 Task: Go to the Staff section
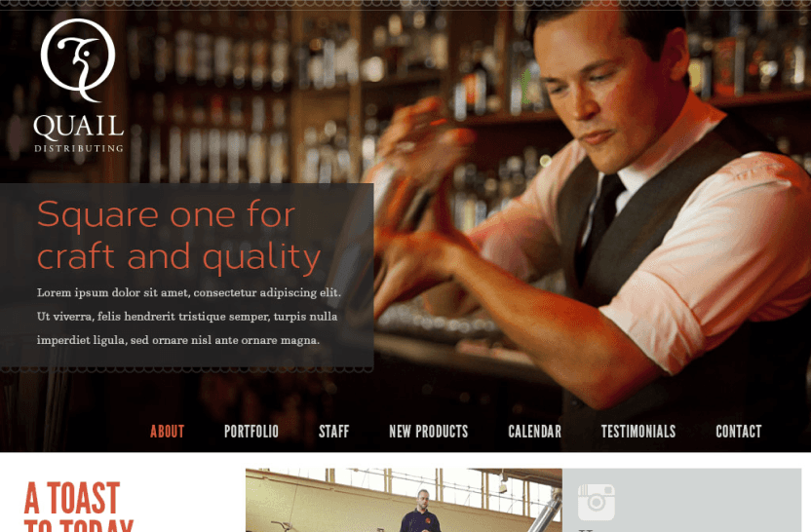click(x=333, y=432)
